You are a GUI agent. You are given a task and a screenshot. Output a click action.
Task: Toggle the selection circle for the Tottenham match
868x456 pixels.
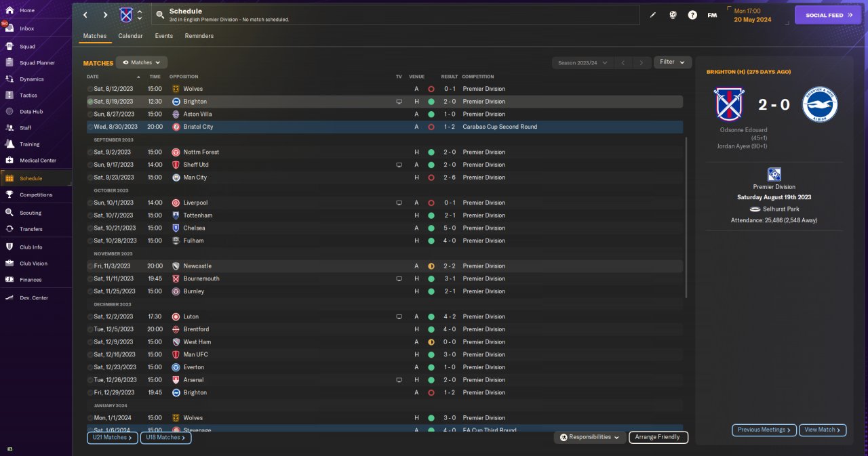point(90,215)
